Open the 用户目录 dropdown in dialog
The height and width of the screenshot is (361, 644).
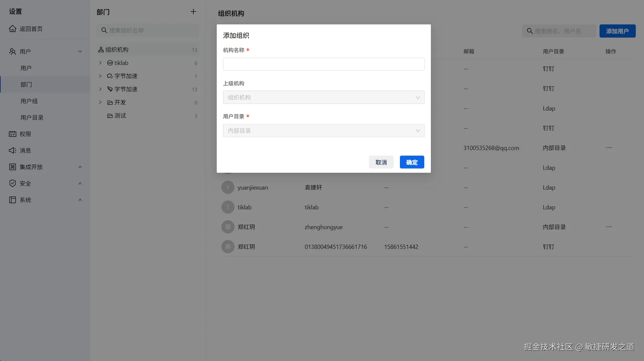click(323, 131)
